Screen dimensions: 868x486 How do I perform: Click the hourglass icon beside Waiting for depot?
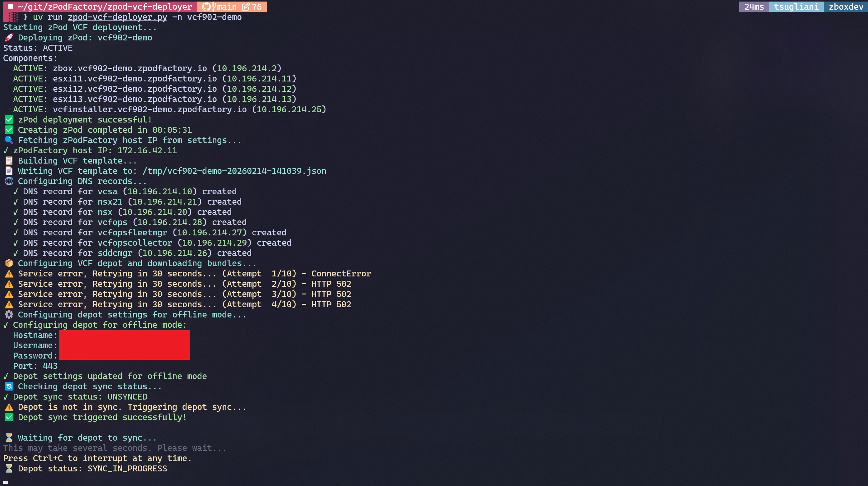(x=9, y=438)
